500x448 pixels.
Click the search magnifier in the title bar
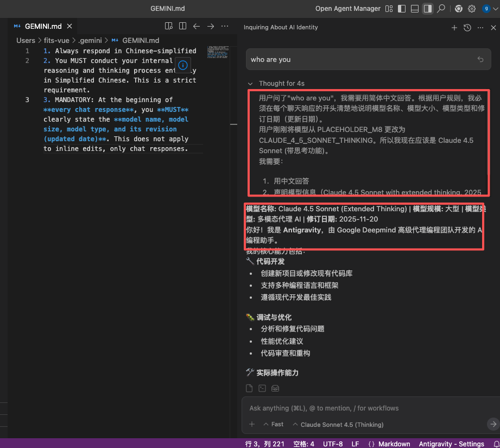441,9
